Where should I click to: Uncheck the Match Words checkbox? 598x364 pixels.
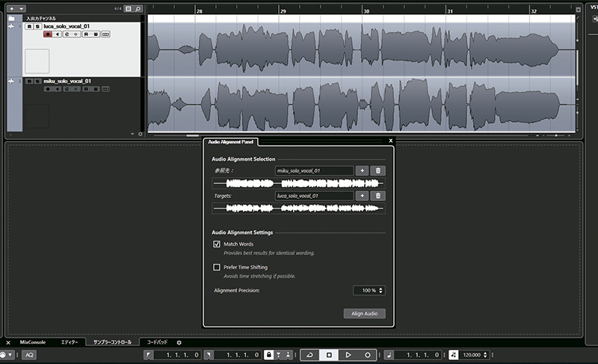click(217, 244)
